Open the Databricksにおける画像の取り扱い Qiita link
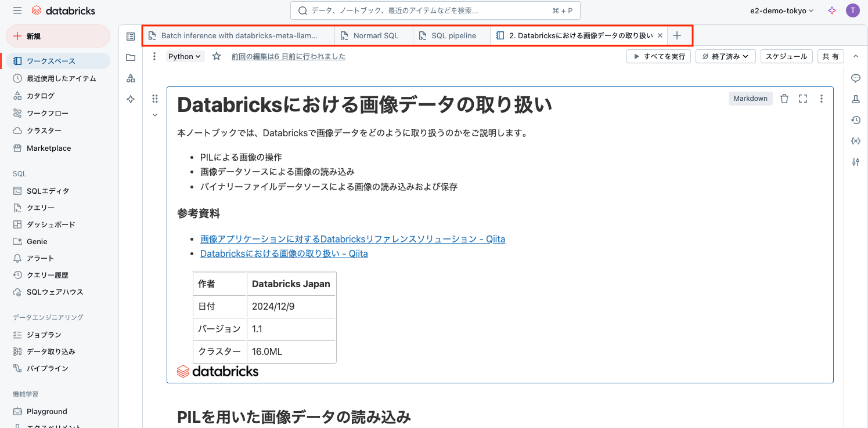Screen dimensions: 868x428 point(284,253)
